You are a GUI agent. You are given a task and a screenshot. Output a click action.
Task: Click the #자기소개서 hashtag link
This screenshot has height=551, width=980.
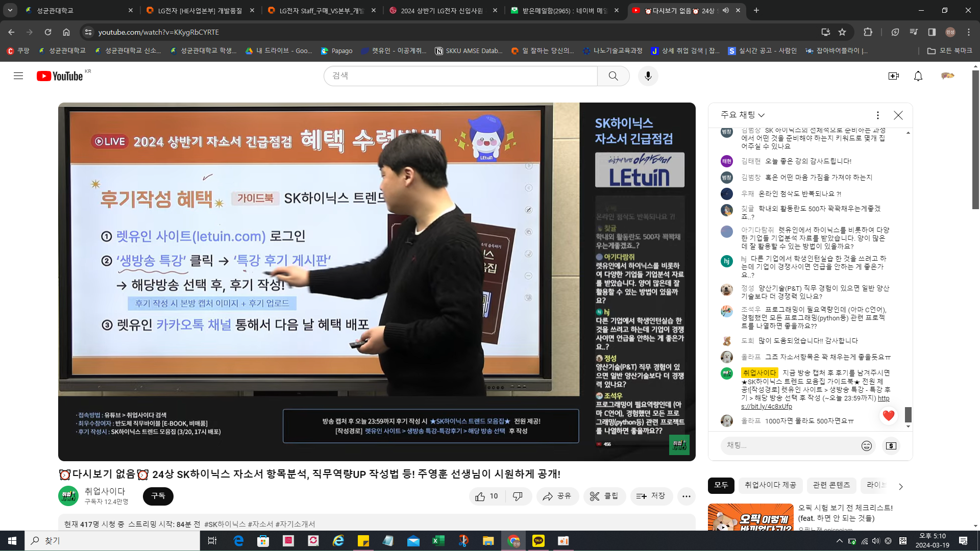[x=296, y=524]
